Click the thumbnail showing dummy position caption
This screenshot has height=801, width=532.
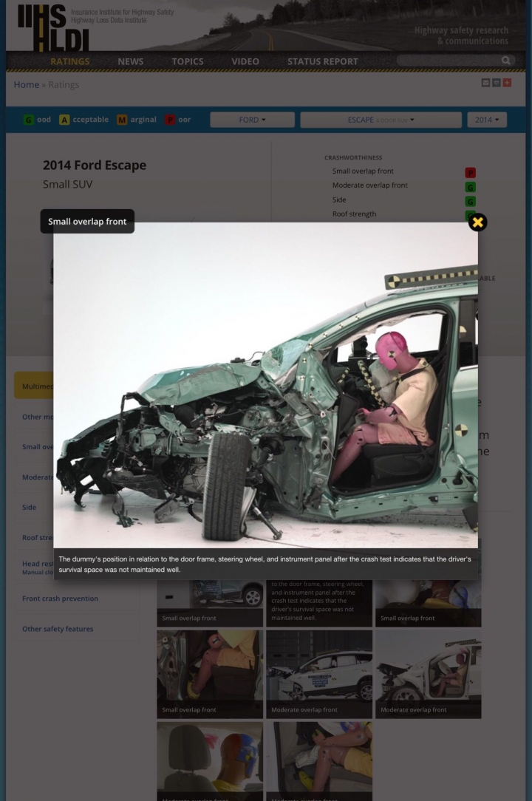coord(319,603)
